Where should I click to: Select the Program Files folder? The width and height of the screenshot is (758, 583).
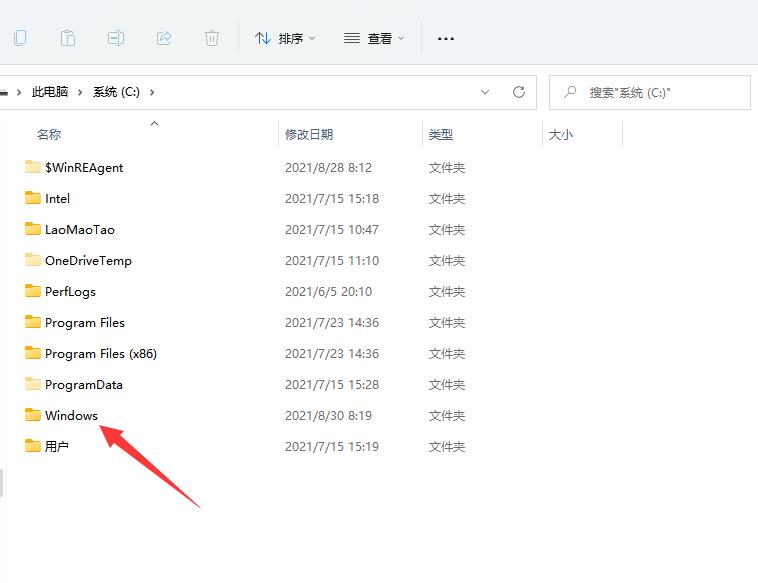[85, 322]
